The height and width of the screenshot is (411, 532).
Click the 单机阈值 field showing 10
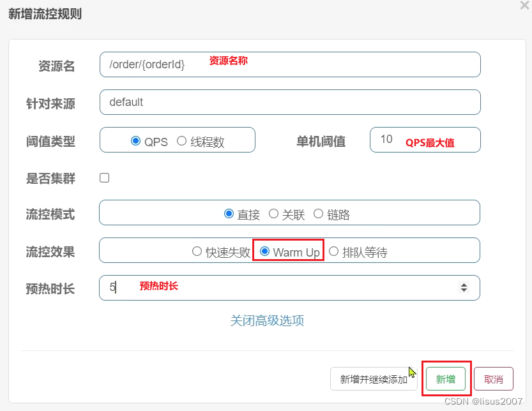(425, 140)
